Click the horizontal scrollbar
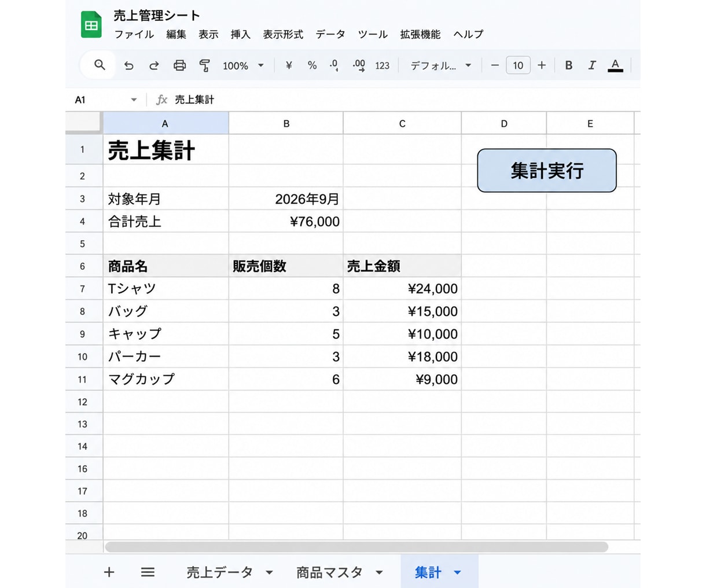Screen dimensions: 706x588 tap(356, 547)
